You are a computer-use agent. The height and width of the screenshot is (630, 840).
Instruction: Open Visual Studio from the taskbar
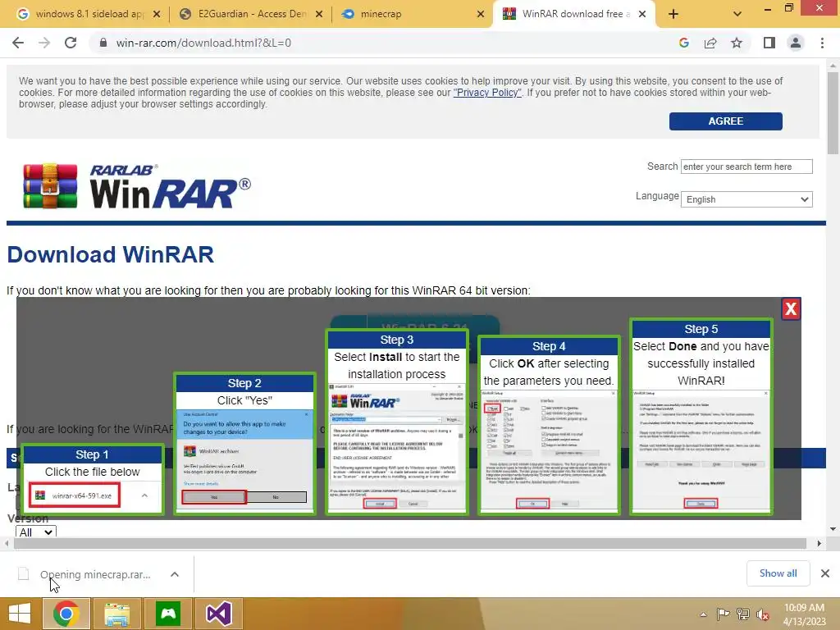coord(218,614)
